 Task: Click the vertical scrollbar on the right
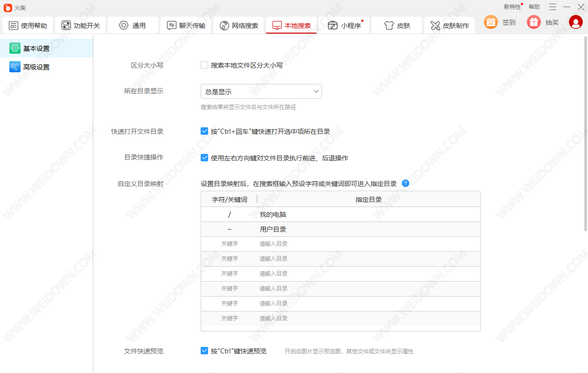(586, 140)
